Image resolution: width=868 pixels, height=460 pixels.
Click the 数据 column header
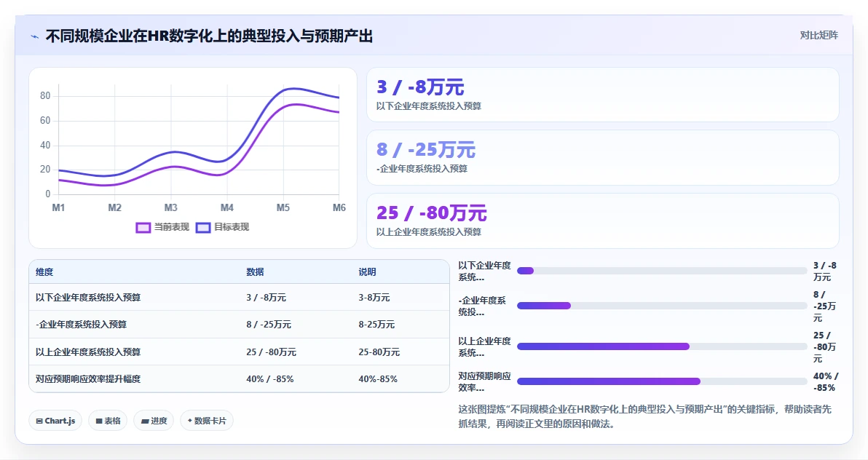pyautogui.click(x=255, y=271)
